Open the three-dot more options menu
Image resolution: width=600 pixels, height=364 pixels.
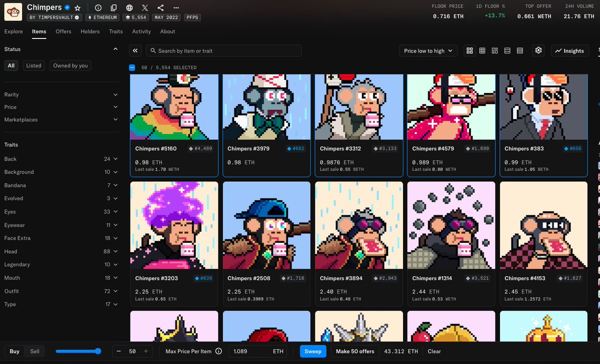tap(176, 8)
